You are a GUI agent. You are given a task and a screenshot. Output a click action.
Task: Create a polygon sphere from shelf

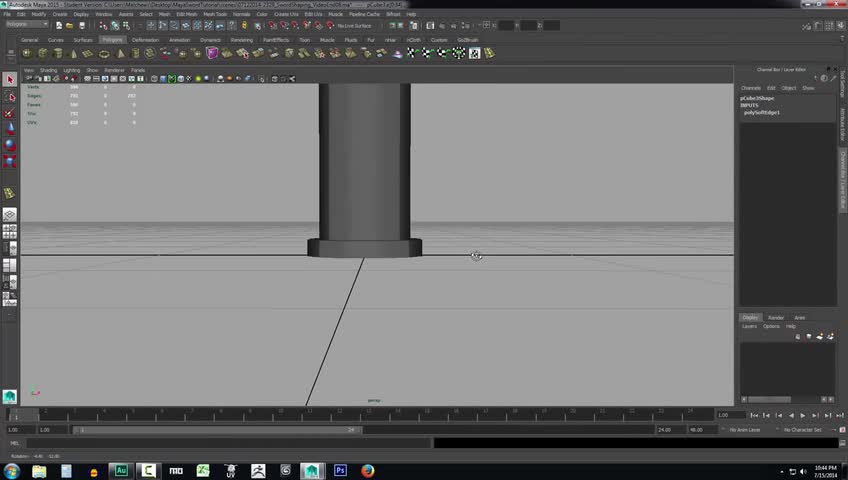pyautogui.click(x=26, y=53)
